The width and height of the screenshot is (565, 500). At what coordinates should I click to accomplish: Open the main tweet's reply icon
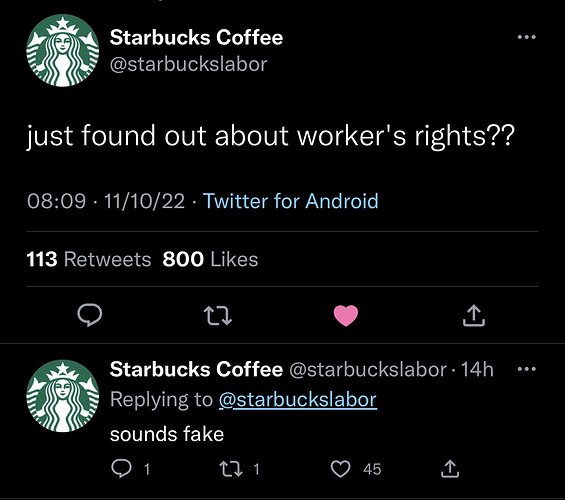click(x=89, y=315)
